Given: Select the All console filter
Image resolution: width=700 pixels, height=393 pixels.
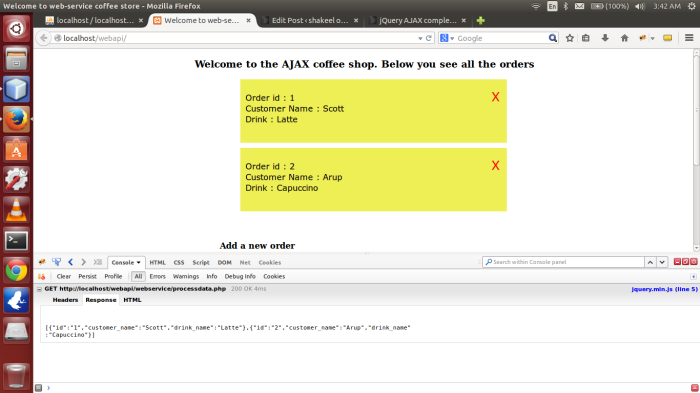Looking at the screenshot, I should pos(138,276).
